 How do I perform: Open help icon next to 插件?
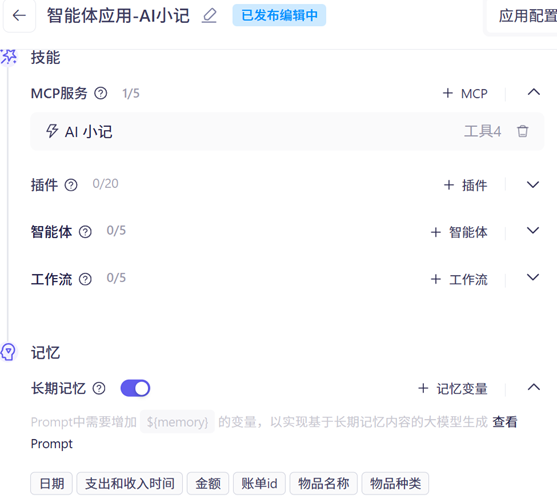click(x=71, y=185)
